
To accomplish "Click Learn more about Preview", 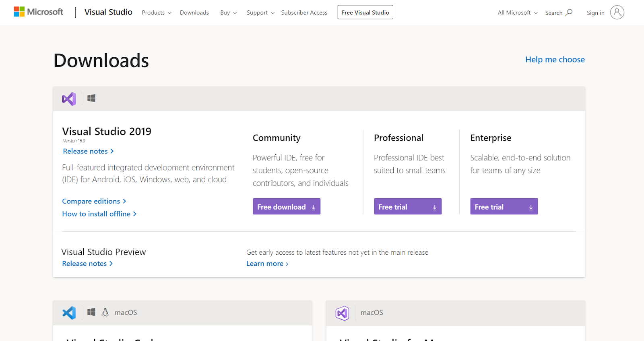I will (x=267, y=264).
